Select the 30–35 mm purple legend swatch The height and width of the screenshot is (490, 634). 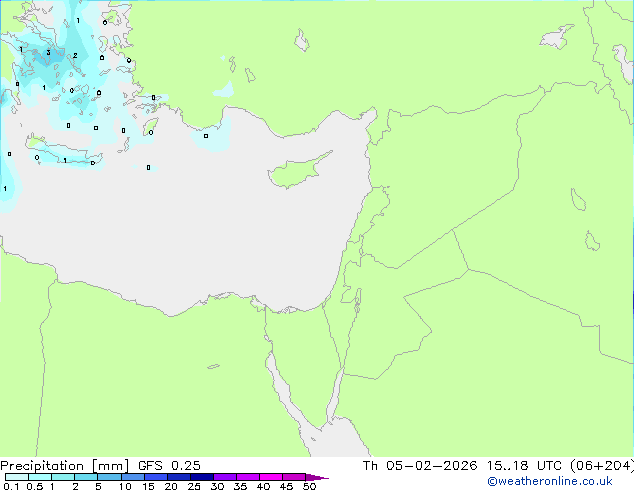(x=225, y=477)
